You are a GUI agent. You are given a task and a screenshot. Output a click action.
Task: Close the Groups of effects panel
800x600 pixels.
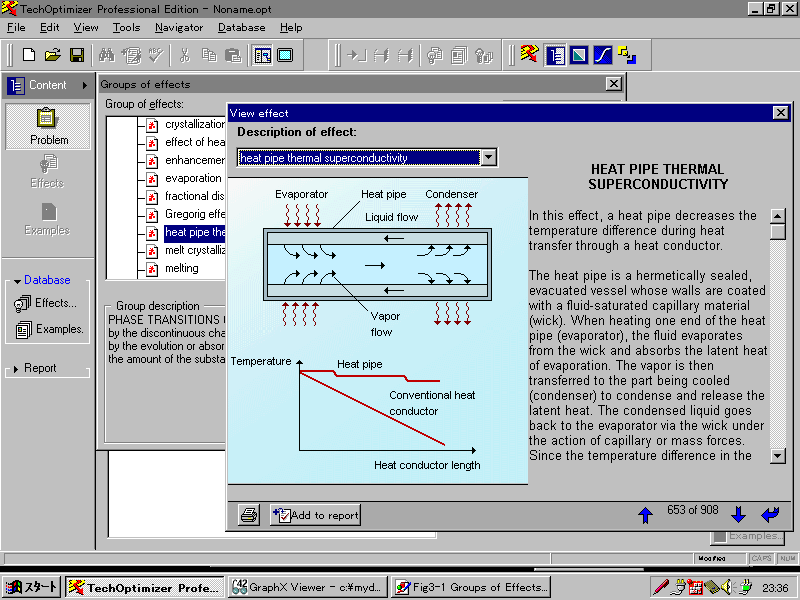[613, 84]
